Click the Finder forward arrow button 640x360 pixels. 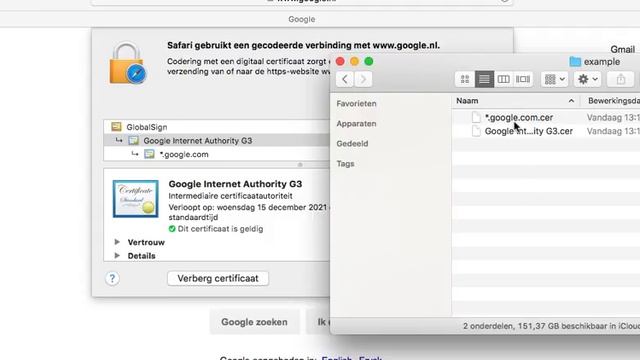(x=363, y=79)
